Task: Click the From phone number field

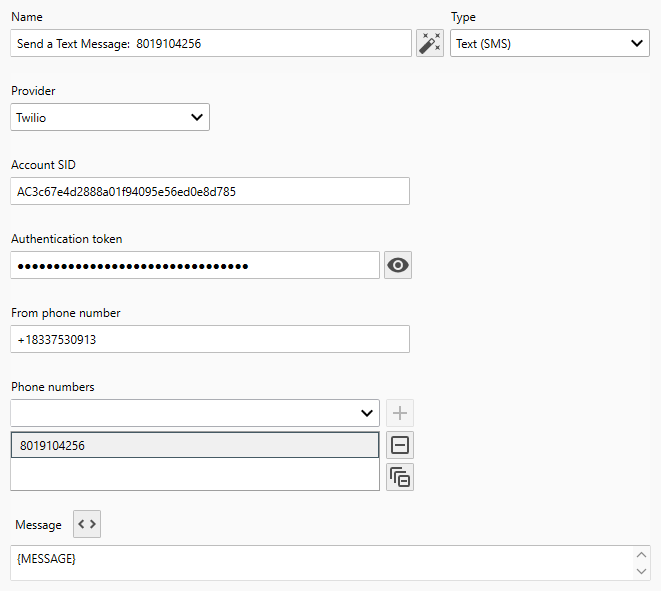Action: click(210, 339)
